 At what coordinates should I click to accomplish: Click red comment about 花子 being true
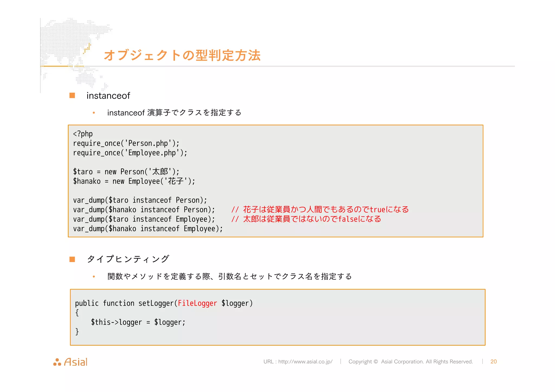320,209
